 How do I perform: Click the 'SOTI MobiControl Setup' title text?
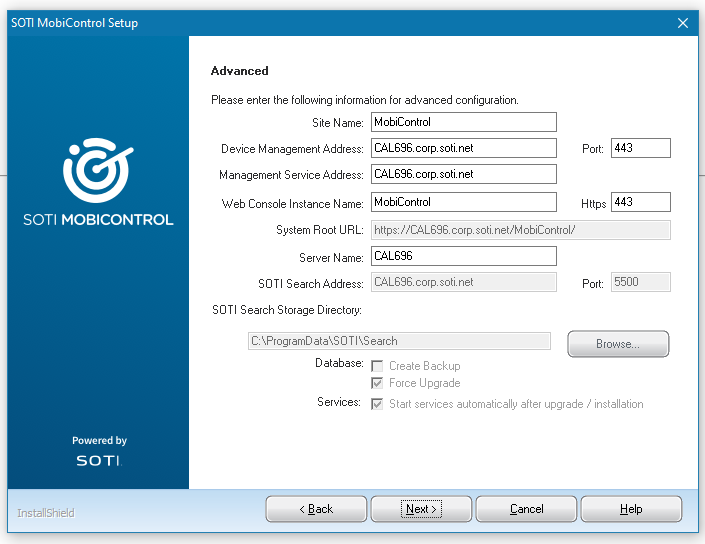[74, 23]
